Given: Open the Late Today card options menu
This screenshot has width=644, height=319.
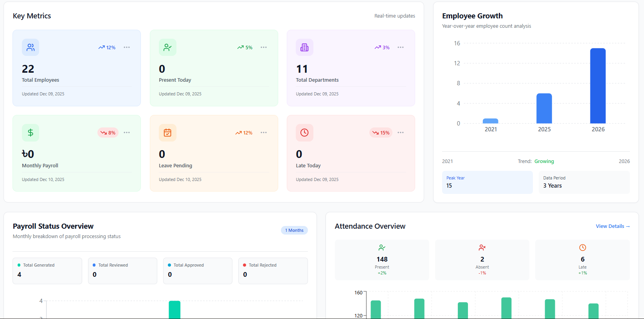Looking at the screenshot, I should tap(401, 133).
